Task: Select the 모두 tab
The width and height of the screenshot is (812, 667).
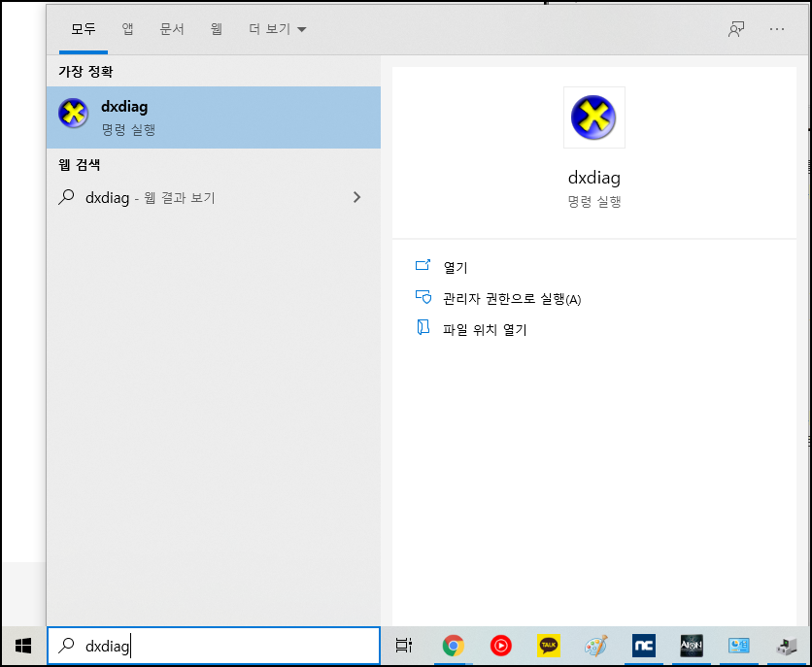Action: click(x=84, y=29)
